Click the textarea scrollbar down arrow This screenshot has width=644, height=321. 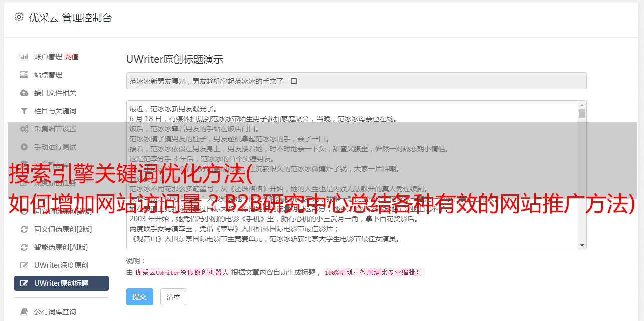point(582,245)
